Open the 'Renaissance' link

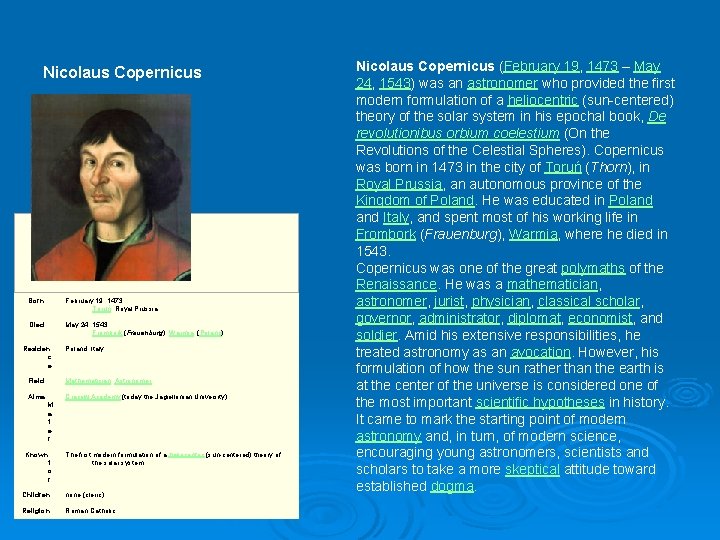pyautogui.click(x=396, y=285)
